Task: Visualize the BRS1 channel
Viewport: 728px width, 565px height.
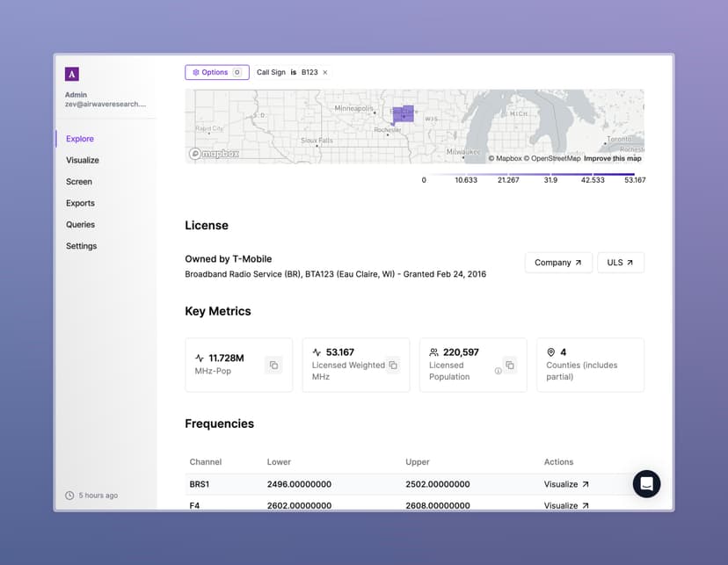Action: (x=565, y=484)
